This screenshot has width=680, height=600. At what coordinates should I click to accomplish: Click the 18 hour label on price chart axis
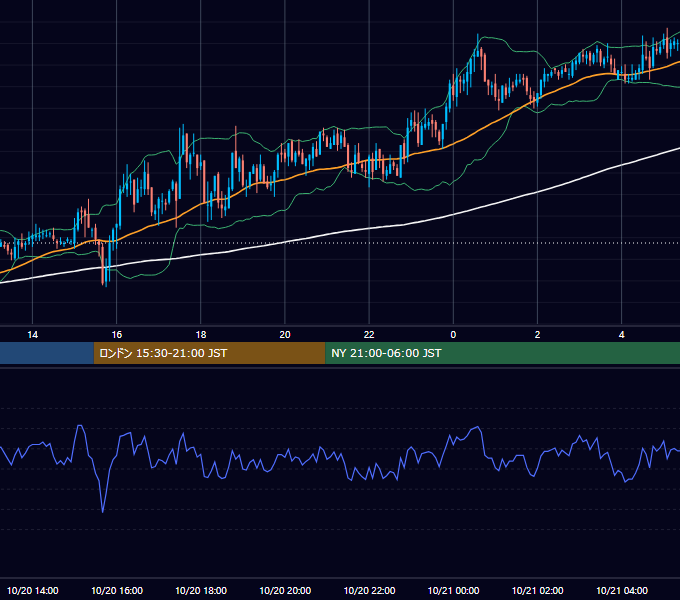click(201, 335)
